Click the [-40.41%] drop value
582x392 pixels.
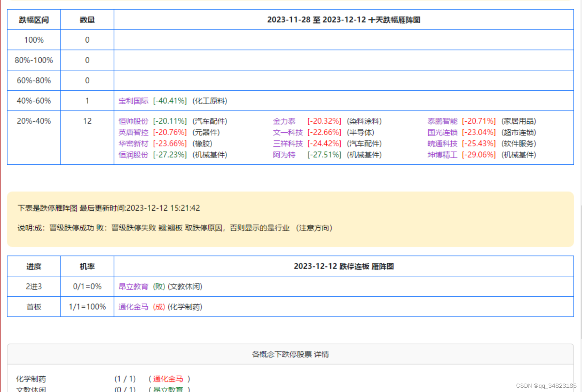pos(170,101)
